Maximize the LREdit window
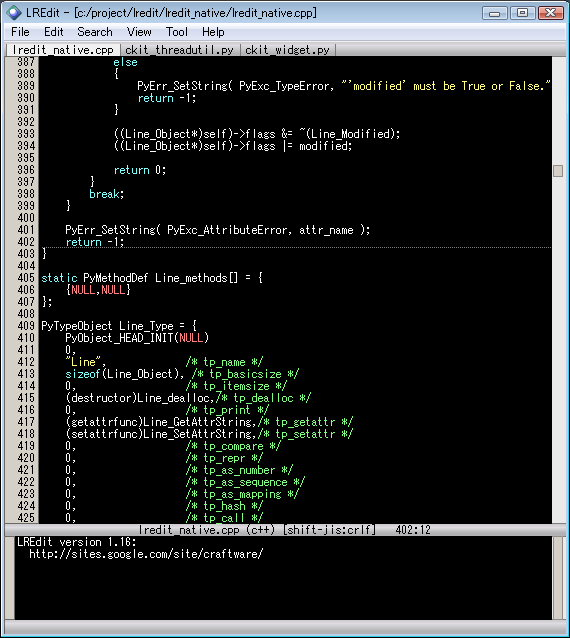The height and width of the screenshot is (638, 570). [x=522, y=13]
